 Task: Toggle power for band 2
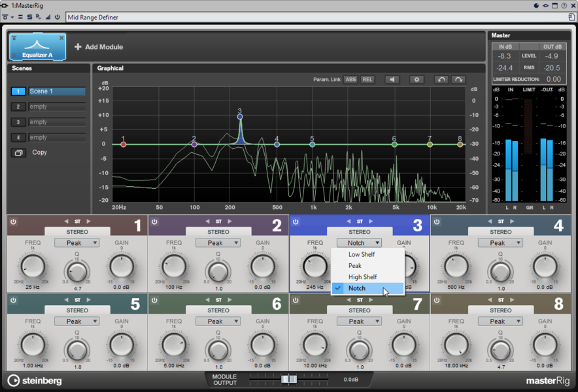(x=154, y=221)
